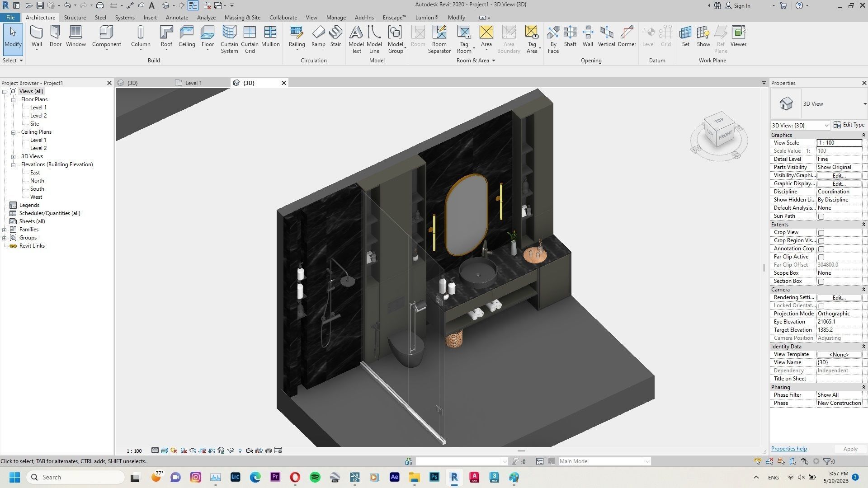Select the Model Text tool
The image size is (868, 488).
356,39
